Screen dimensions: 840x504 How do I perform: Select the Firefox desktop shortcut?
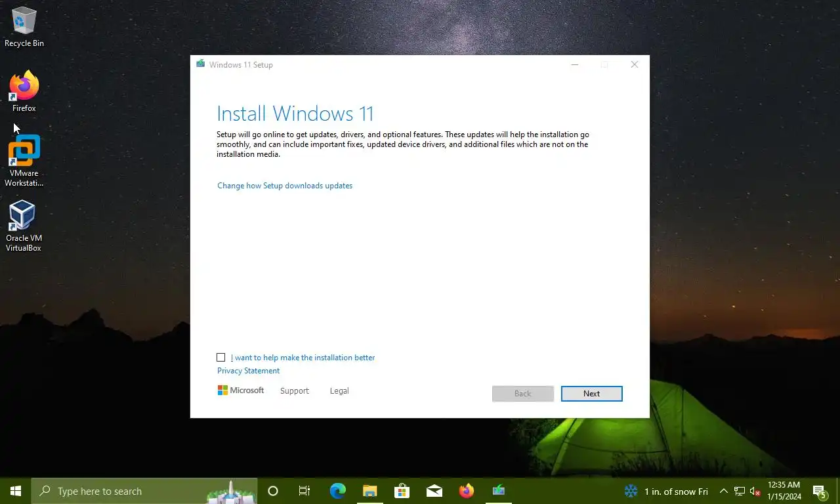(24, 92)
